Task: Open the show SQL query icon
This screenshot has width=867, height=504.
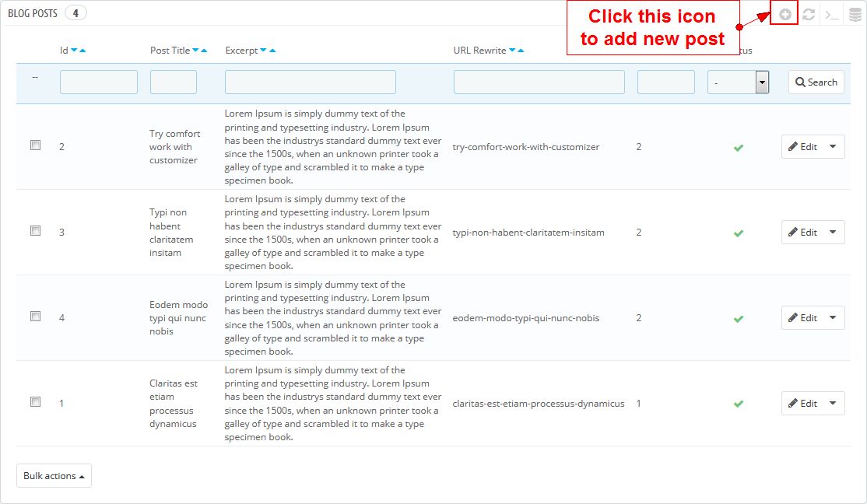Action: click(x=832, y=14)
